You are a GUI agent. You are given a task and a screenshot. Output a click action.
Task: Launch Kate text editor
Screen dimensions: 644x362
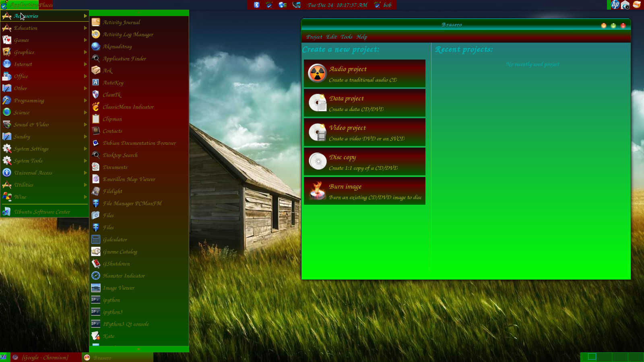click(139, 336)
